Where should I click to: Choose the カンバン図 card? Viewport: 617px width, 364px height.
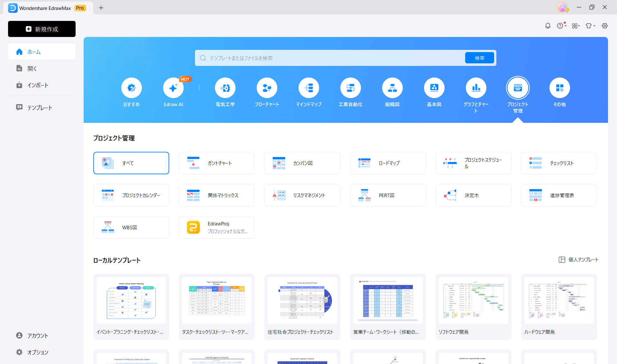[302, 163]
